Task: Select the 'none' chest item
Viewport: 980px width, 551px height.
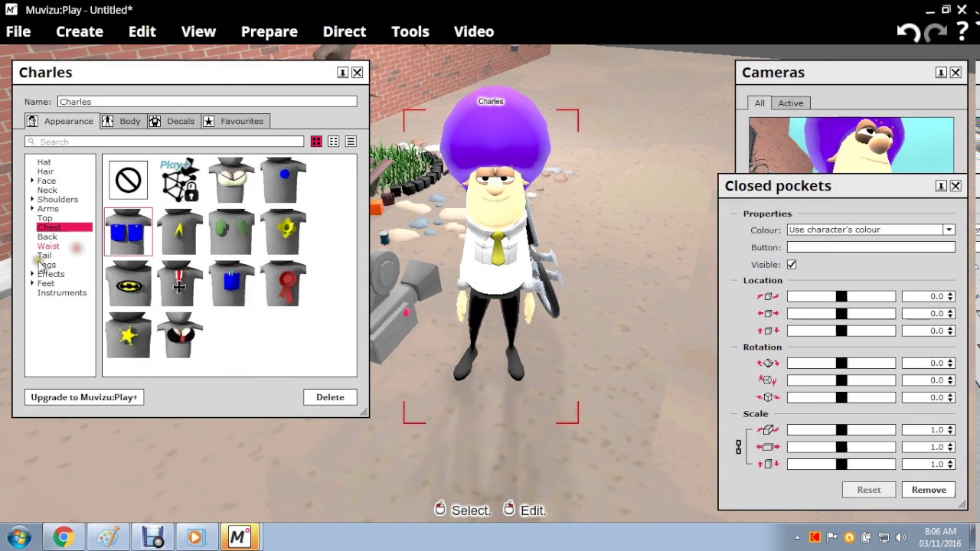Action: click(128, 181)
